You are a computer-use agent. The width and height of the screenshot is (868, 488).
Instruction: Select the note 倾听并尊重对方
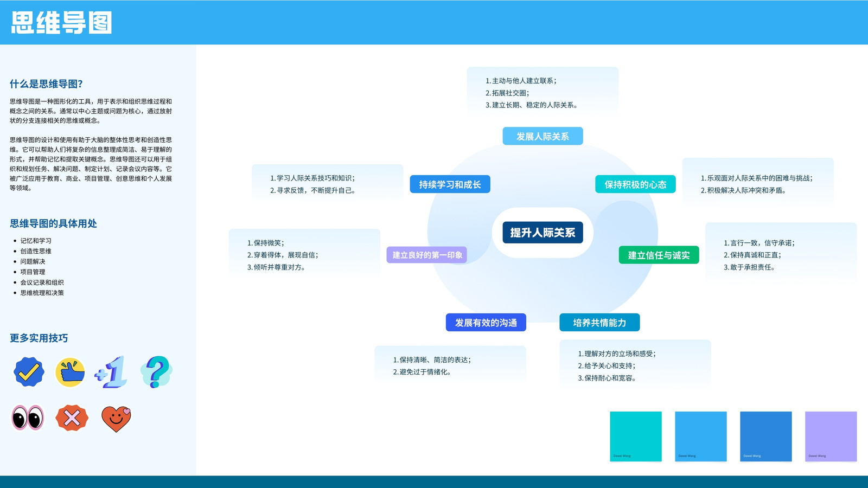pyautogui.click(x=276, y=267)
